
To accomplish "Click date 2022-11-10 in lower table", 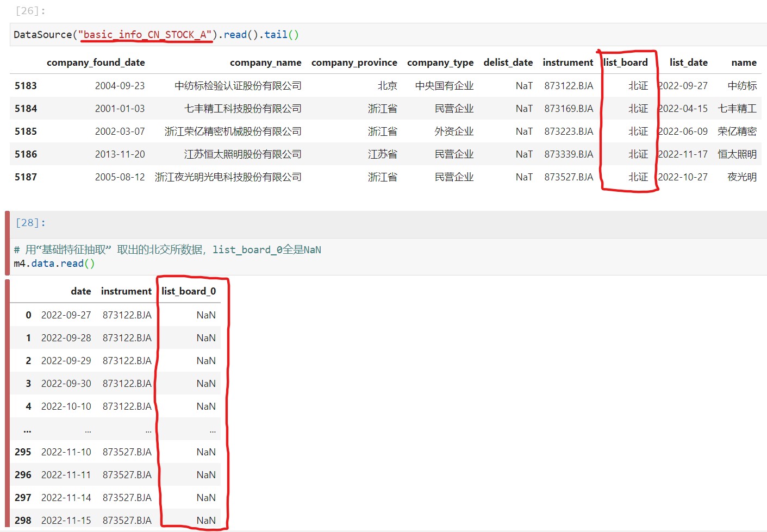I will [x=66, y=452].
